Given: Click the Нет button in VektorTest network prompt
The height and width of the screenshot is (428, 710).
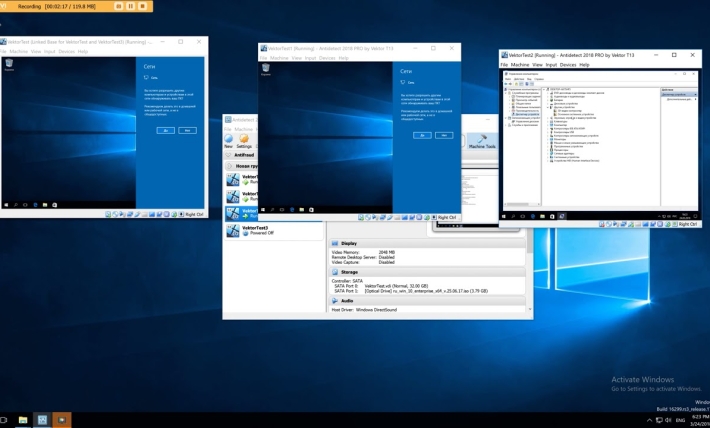Looking at the screenshot, I should [x=187, y=130].
